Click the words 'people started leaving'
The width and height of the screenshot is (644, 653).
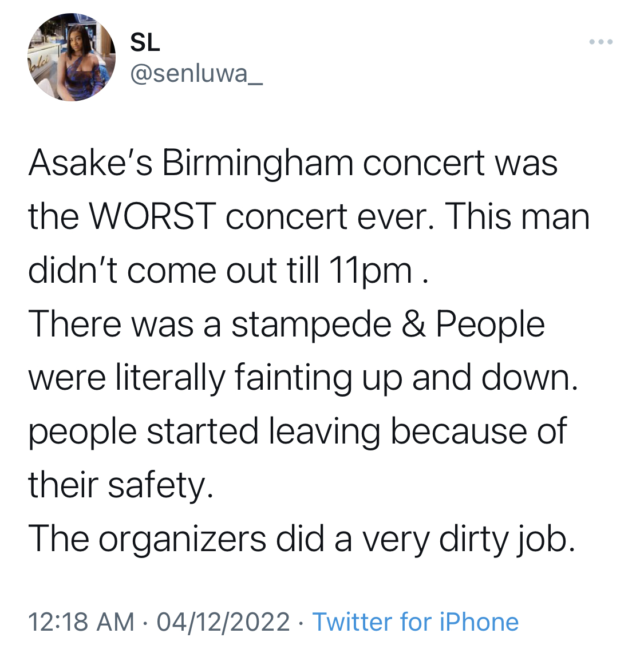204,432
